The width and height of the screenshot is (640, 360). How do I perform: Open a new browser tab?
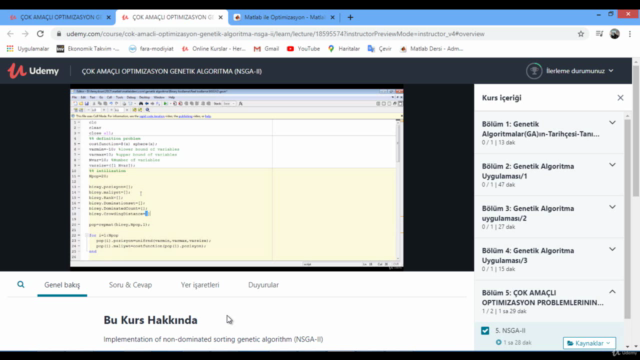point(350,17)
